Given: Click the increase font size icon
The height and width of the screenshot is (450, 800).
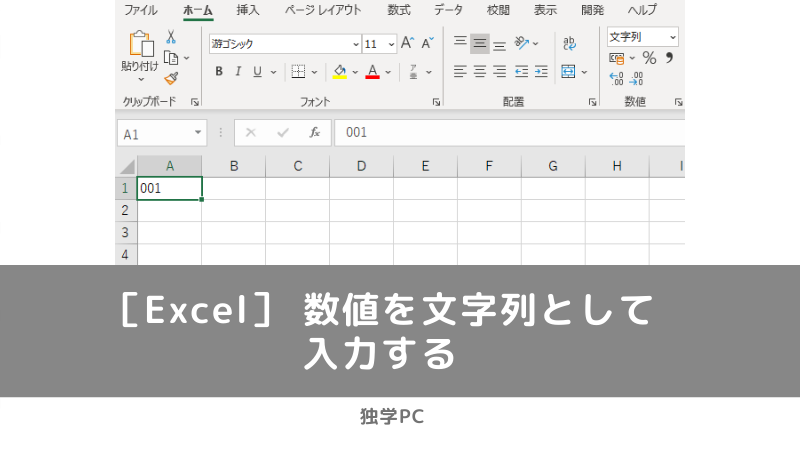Looking at the screenshot, I should tap(407, 44).
